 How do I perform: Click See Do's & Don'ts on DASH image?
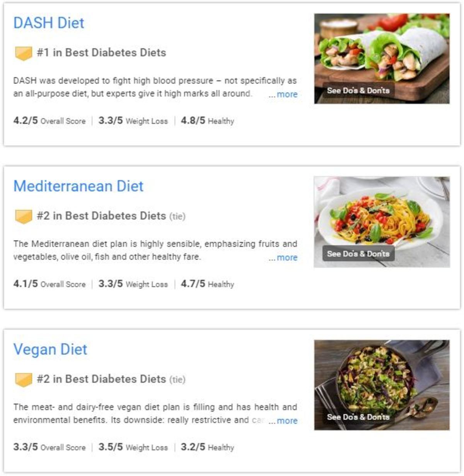(358, 90)
